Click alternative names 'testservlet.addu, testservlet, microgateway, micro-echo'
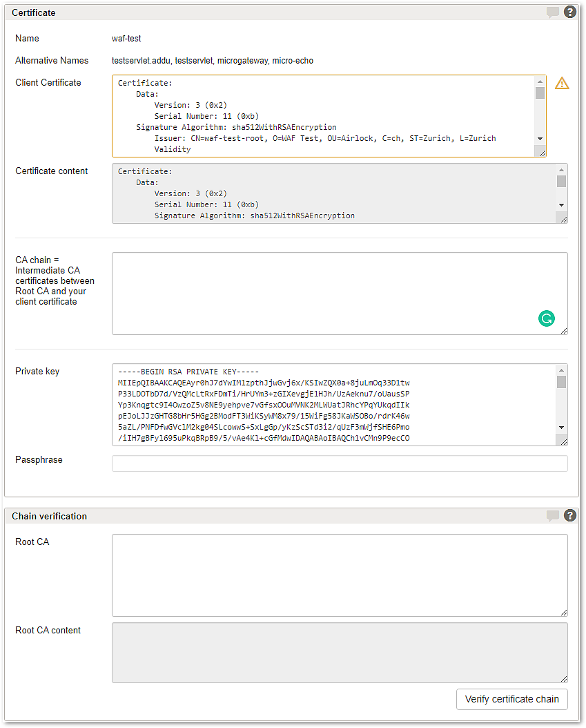 (x=213, y=61)
